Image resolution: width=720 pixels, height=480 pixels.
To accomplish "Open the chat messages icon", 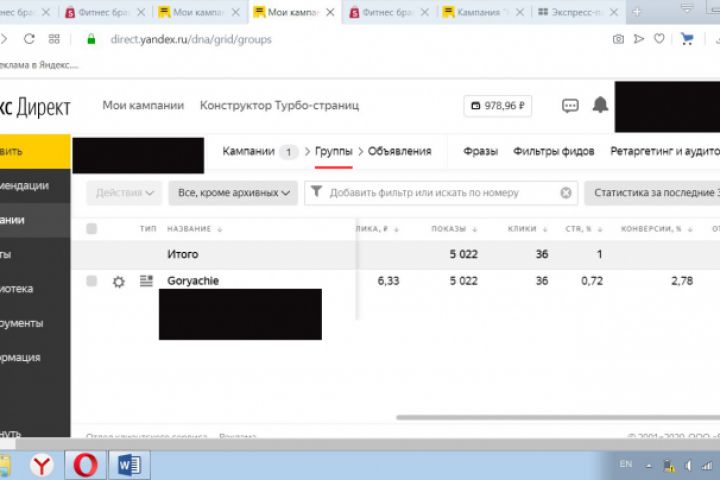I will coord(570,106).
